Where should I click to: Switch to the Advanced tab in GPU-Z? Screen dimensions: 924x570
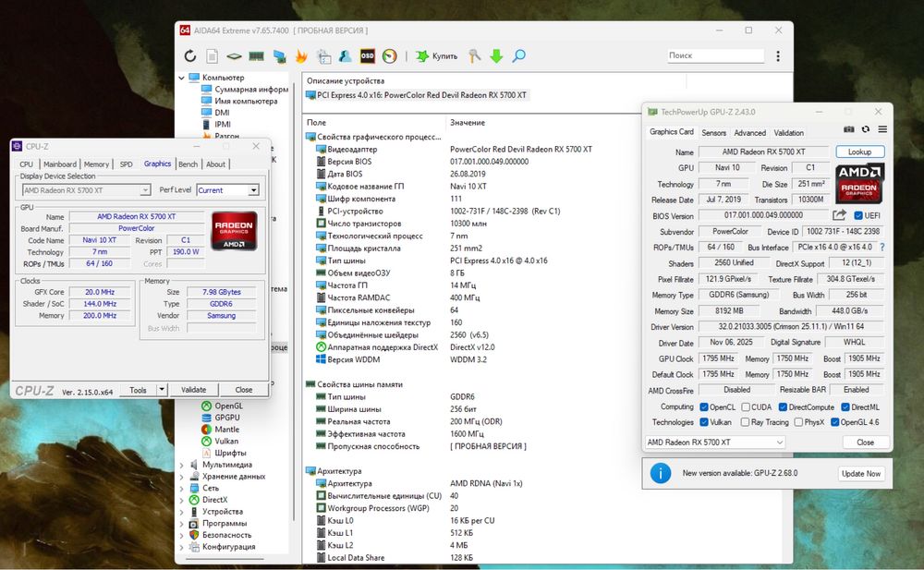[749, 133]
